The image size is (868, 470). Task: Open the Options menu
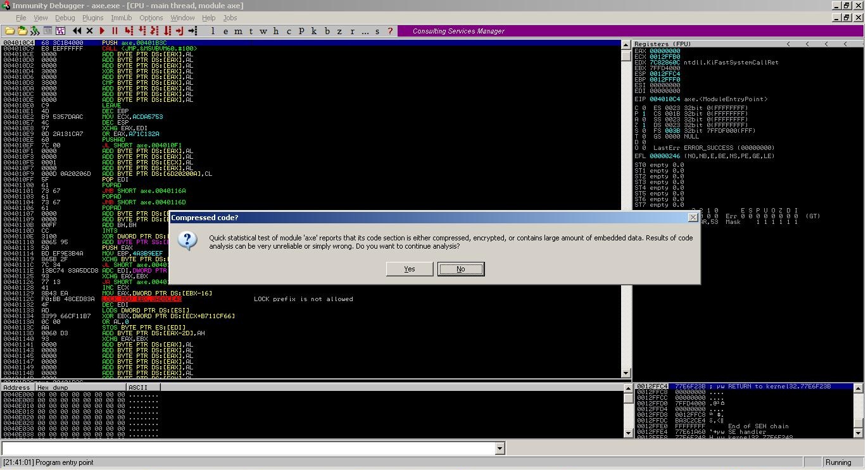coord(151,18)
